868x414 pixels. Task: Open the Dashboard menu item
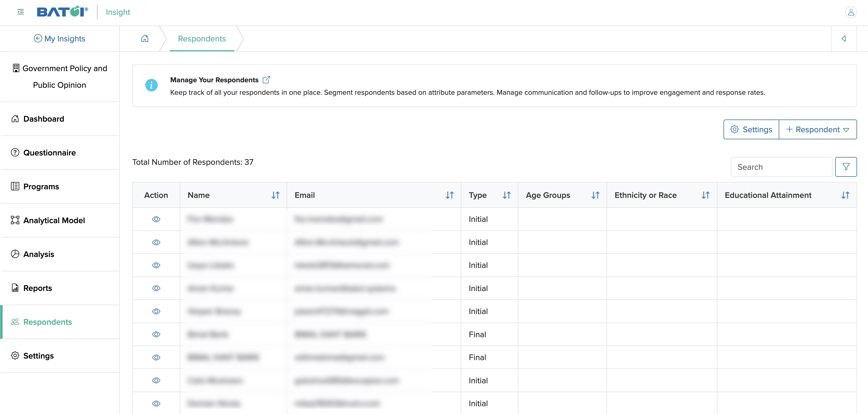pyautogui.click(x=60, y=119)
